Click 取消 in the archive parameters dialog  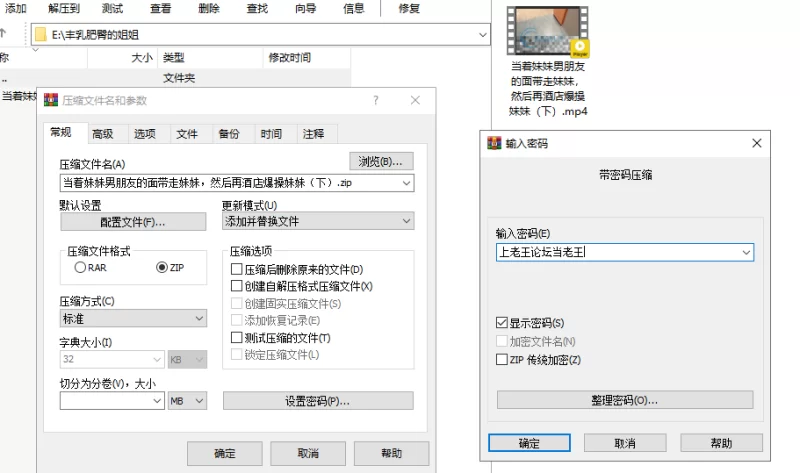(x=308, y=453)
